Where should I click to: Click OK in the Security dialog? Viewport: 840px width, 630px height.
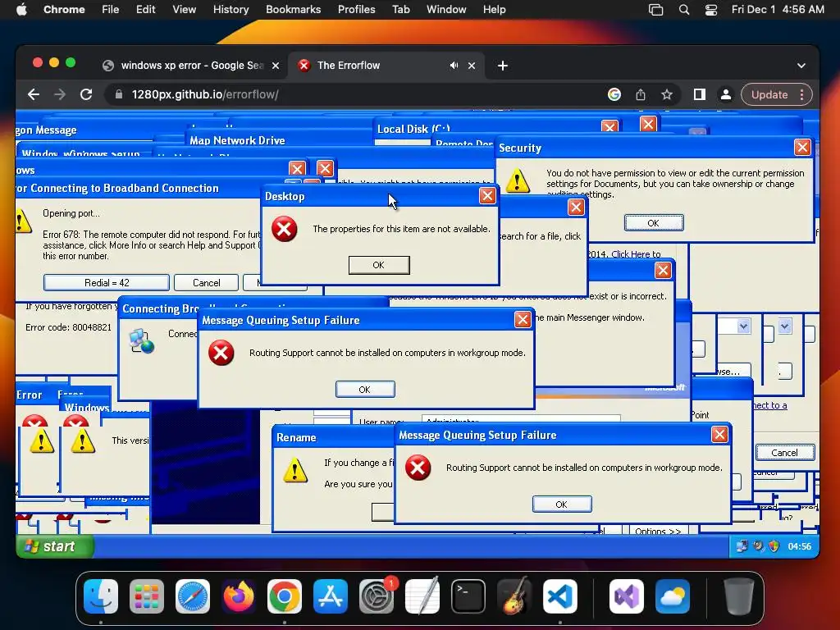point(654,223)
